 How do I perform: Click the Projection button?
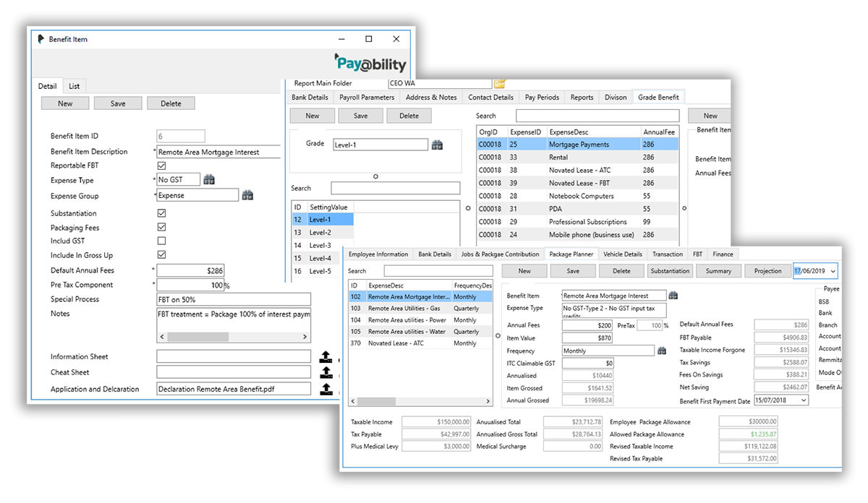click(x=767, y=271)
